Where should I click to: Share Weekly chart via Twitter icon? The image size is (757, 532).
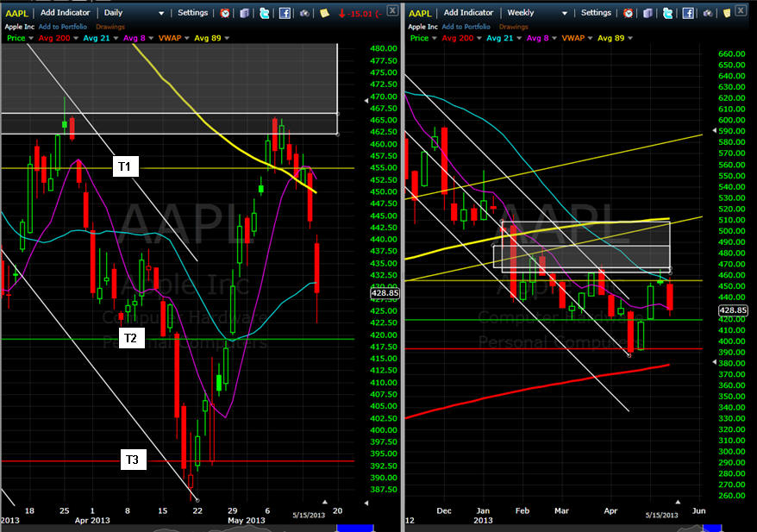tap(667, 13)
